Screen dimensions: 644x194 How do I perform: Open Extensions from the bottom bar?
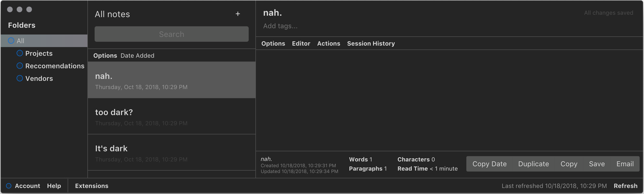coord(91,186)
